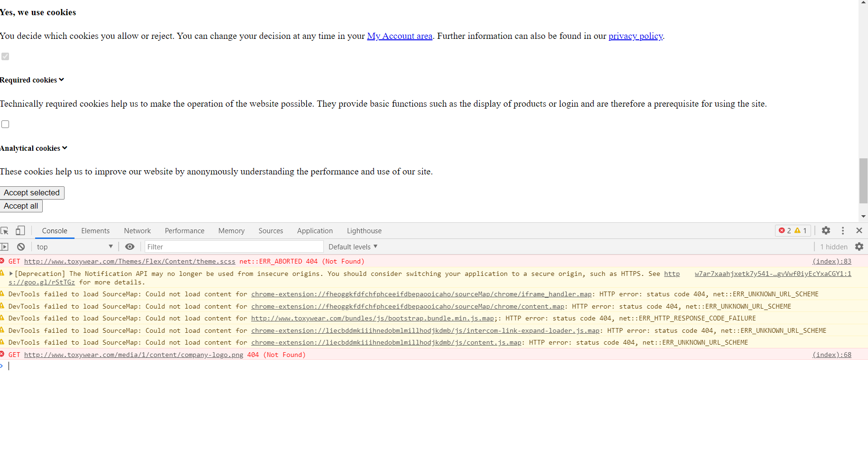Open the customize DevTools three-dot menu

843,230
